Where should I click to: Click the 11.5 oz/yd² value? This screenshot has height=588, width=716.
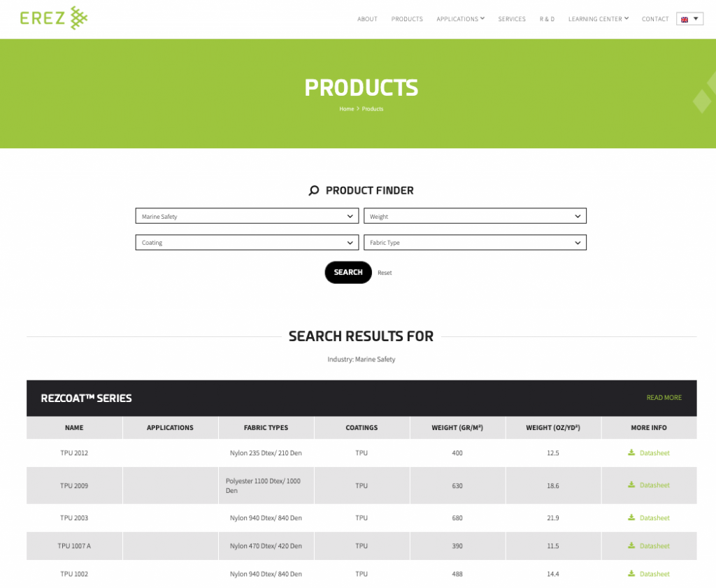553,545
